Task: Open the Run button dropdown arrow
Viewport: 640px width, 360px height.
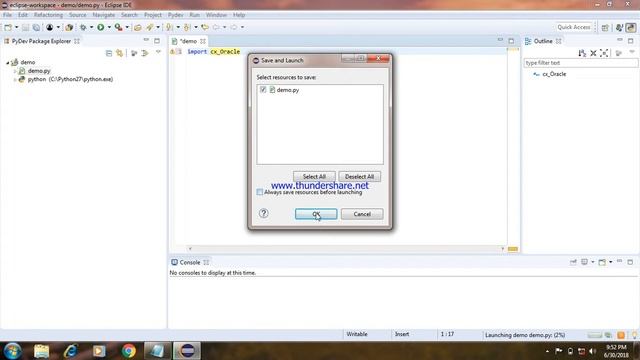Action: click(x=109, y=27)
